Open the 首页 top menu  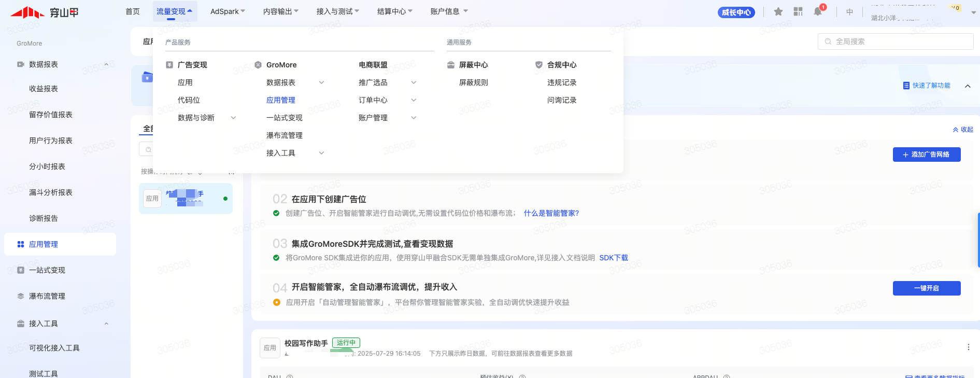pyautogui.click(x=133, y=11)
